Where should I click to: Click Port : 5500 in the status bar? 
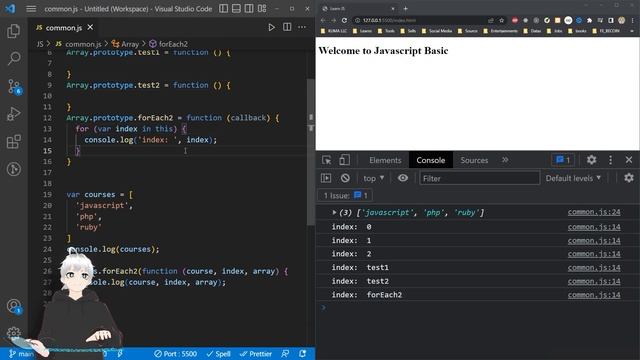176,353
